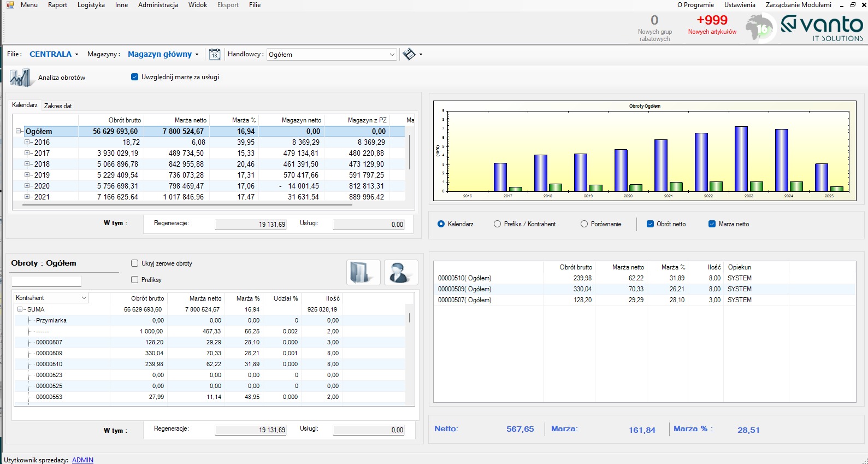
Task: Click the calendar date picker icon
Action: coord(215,54)
